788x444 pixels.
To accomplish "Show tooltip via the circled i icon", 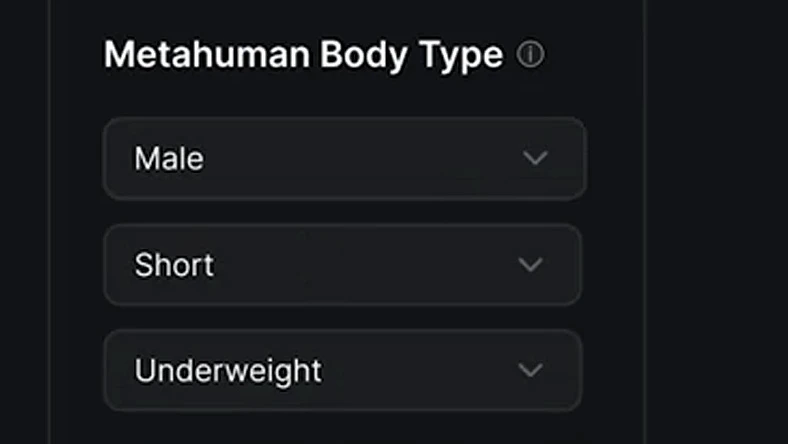I will (530, 54).
